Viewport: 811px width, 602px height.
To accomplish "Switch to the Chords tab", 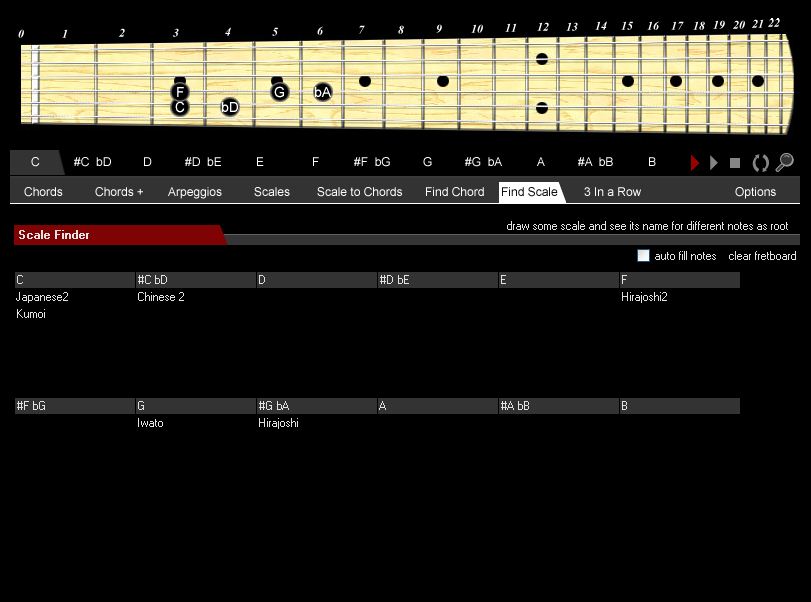I will coord(43,191).
